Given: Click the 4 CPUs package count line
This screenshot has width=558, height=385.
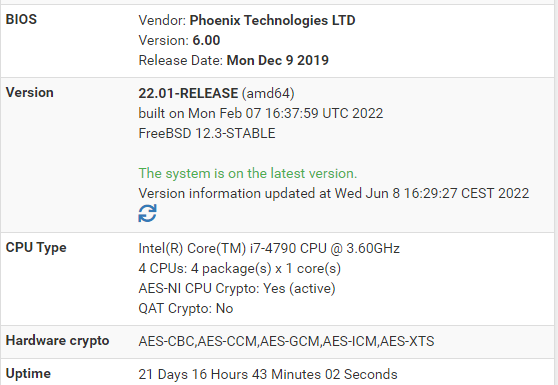Looking at the screenshot, I should pyautogui.click(x=239, y=268).
